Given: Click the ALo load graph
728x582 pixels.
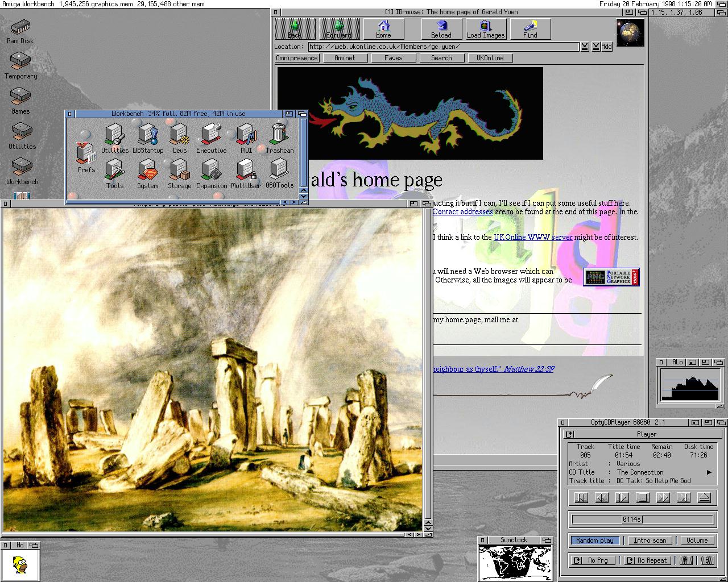Looking at the screenshot, I should click(x=691, y=385).
